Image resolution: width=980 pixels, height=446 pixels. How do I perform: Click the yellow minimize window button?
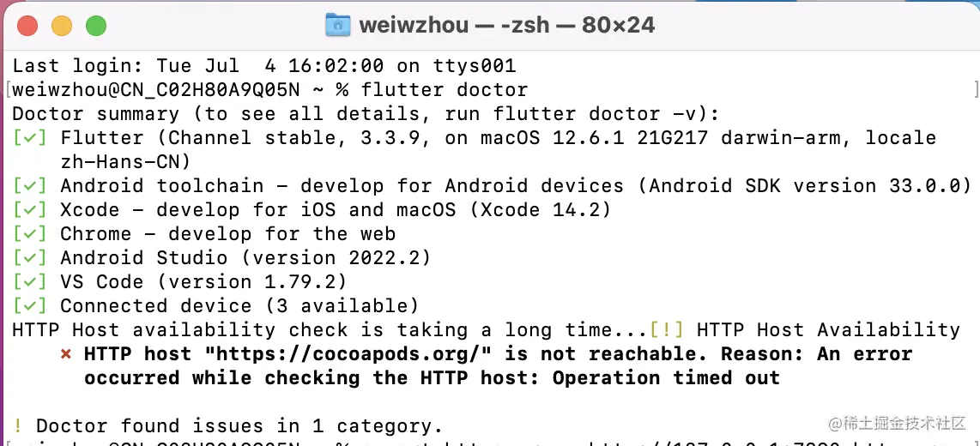coord(62,26)
